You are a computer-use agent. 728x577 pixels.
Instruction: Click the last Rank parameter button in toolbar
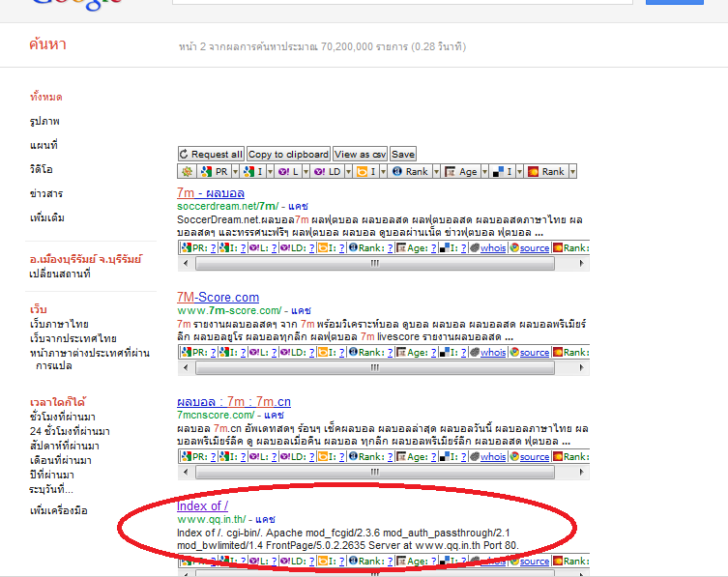coord(547,172)
